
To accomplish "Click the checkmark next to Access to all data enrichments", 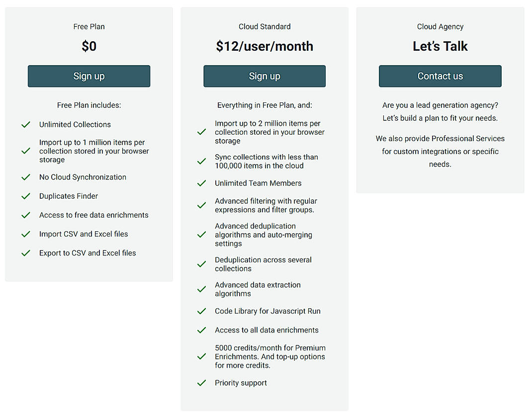I will coord(201,330).
